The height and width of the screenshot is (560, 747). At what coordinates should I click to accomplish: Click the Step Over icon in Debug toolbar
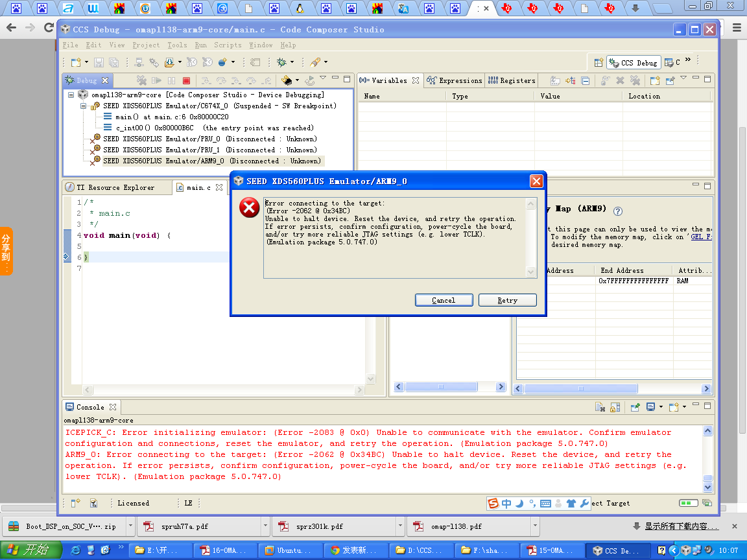221,80
